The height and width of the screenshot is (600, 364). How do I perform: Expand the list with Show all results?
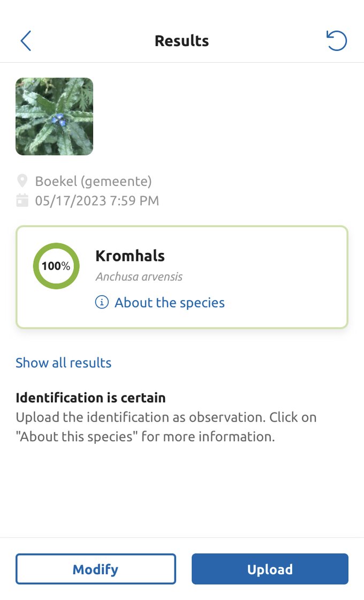point(63,363)
